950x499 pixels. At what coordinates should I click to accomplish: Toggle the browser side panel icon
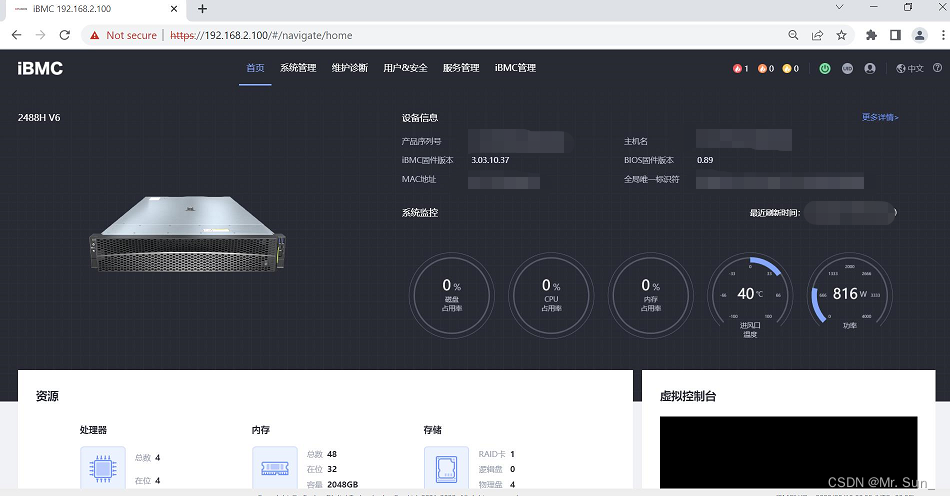coord(895,35)
